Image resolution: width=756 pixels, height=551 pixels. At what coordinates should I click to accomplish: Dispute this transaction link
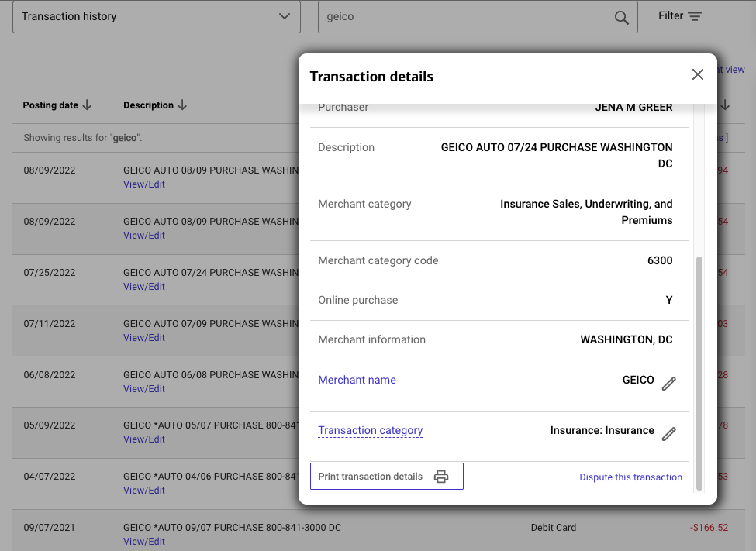point(630,477)
